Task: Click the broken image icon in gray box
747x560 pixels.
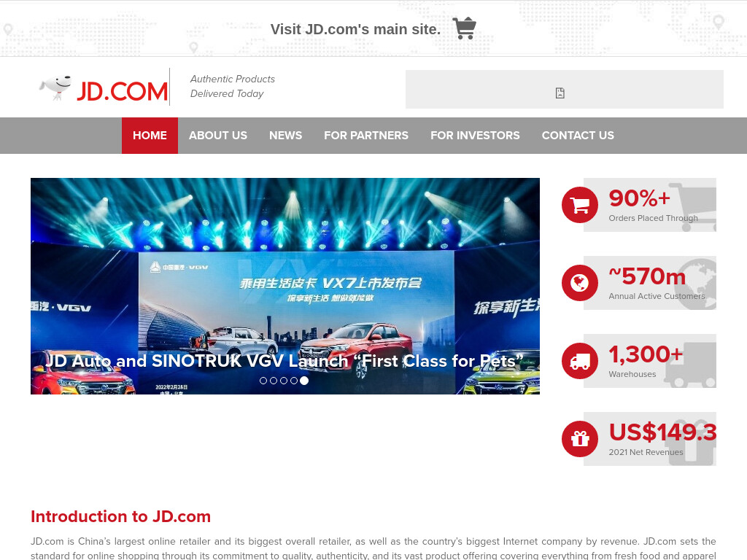Action: (x=560, y=93)
